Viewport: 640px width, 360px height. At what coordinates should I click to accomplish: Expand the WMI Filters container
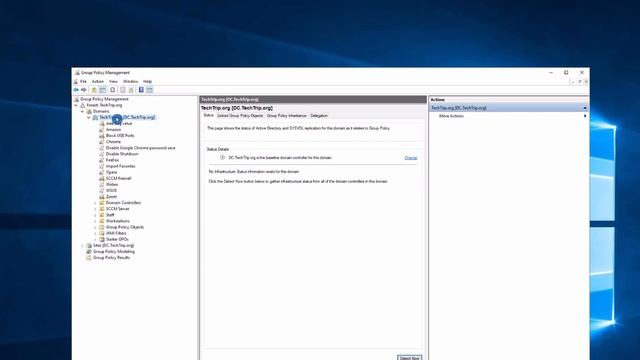(x=96, y=233)
